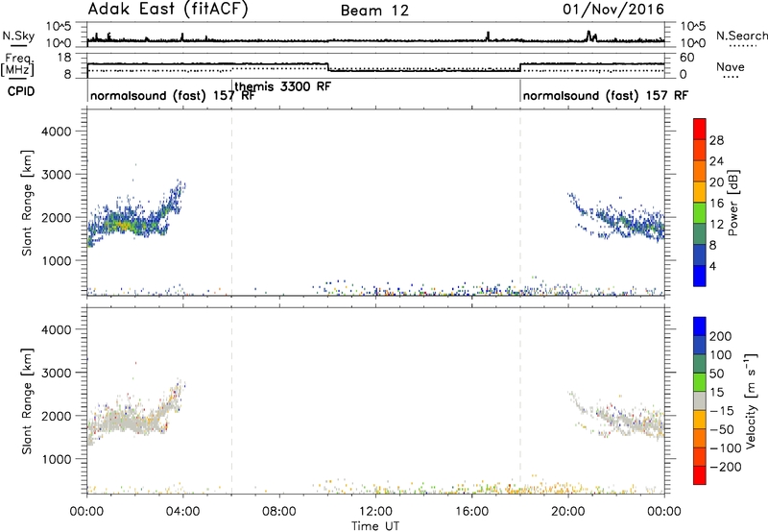The image size is (768, 532).
Task: Click the noise spike near 16:40 in N.Sky plot
Action: [488, 36]
